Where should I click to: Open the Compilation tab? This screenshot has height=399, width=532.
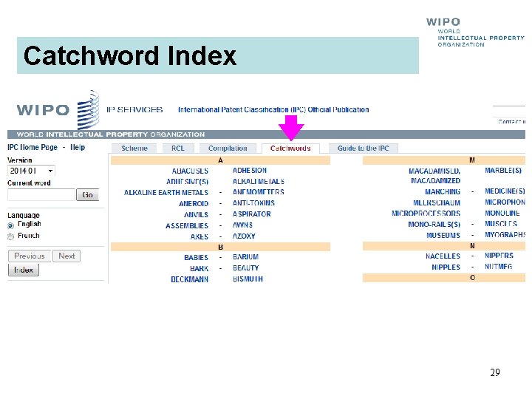228,149
